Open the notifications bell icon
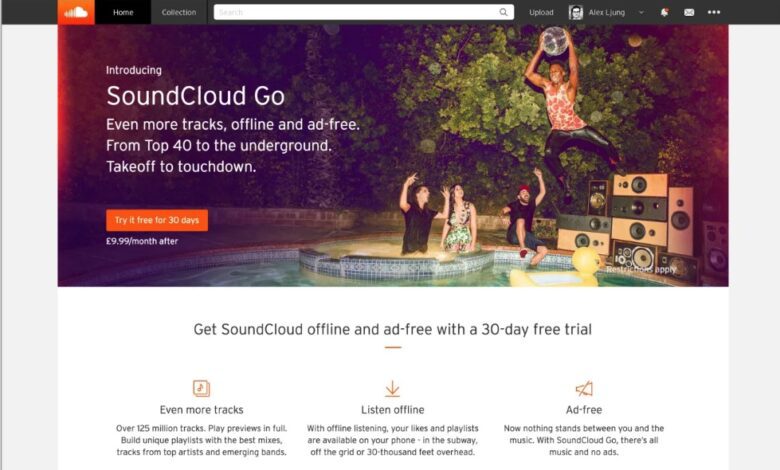Image resolution: width=780 pixels, height=470 pixels. click(x=664, y=12)
